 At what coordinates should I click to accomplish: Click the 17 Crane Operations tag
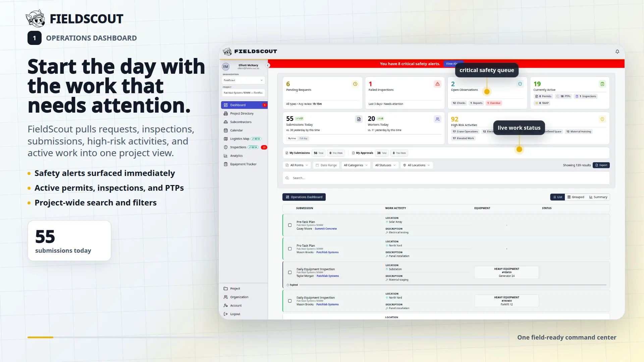[x=465, y=132]
